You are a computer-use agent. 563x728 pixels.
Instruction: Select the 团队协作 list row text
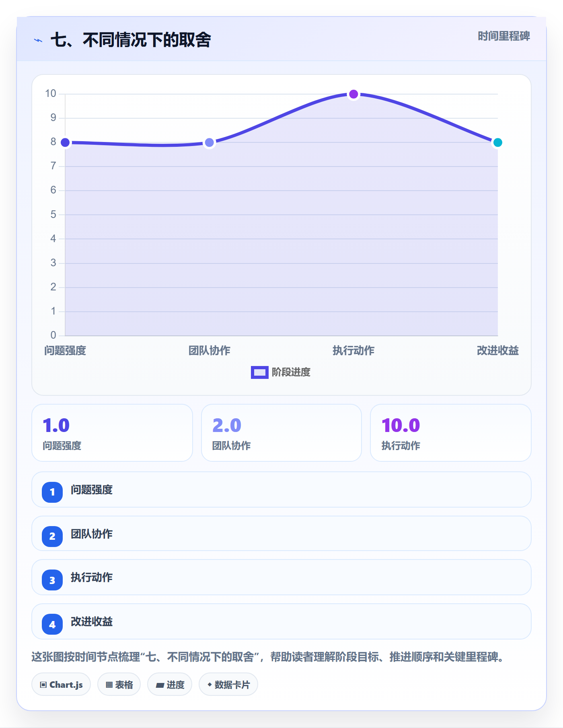[x=92, y=534]
